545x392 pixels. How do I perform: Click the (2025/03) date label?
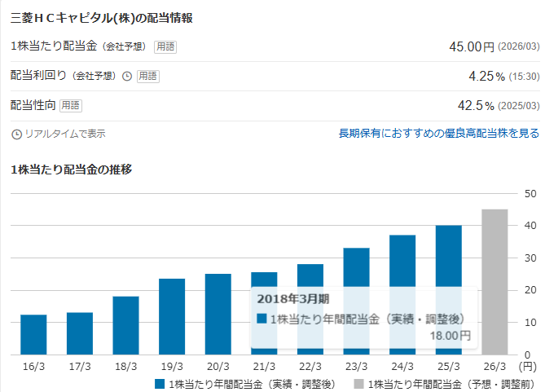point(519,106)
